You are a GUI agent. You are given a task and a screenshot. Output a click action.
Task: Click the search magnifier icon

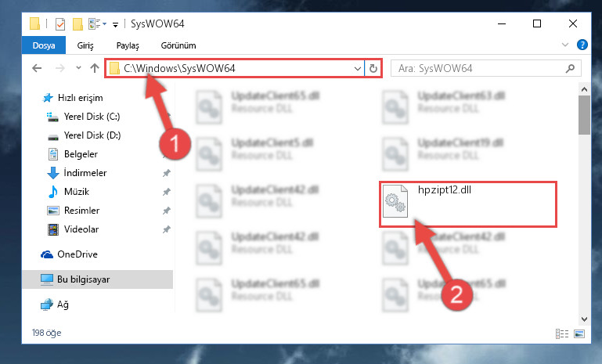[x=570, y=68]
